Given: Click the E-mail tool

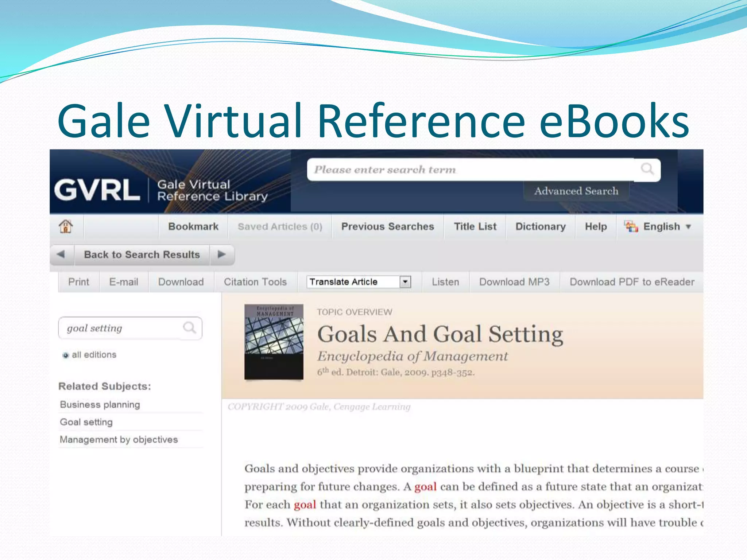Looking at the screenshot, I should [x=124, y=282].
